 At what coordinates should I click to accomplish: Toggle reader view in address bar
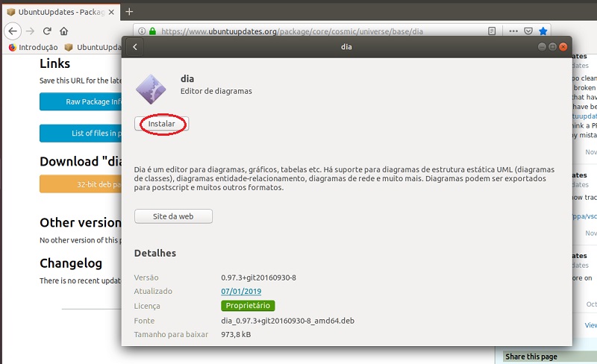pyautogui.click(x=492, y=31)
